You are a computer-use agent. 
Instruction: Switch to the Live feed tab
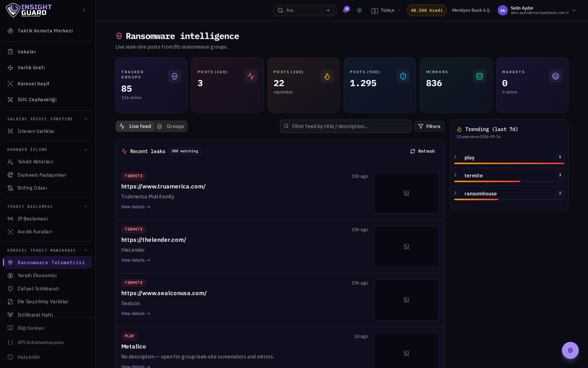click(x=135, y=126)
